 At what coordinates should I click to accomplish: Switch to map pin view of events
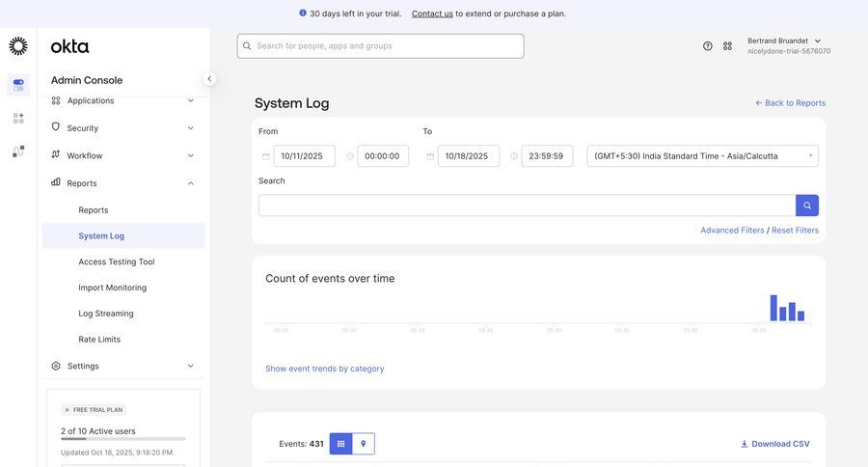point(364,444)
